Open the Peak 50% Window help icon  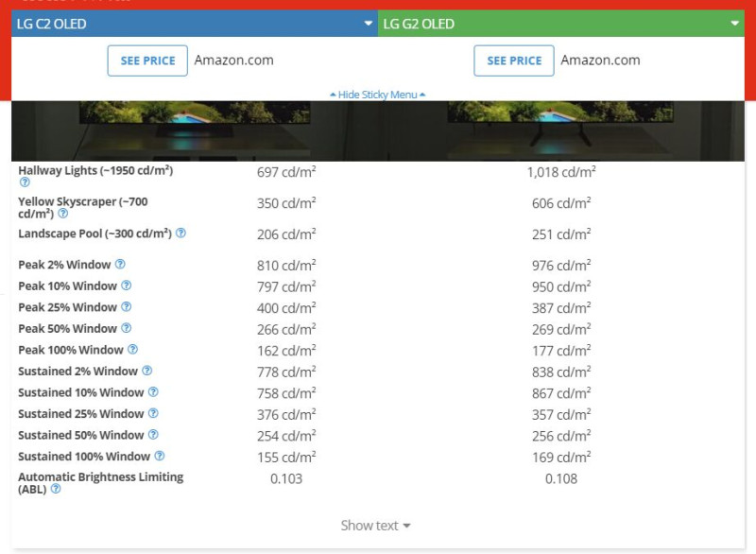(x=127, y=328)
